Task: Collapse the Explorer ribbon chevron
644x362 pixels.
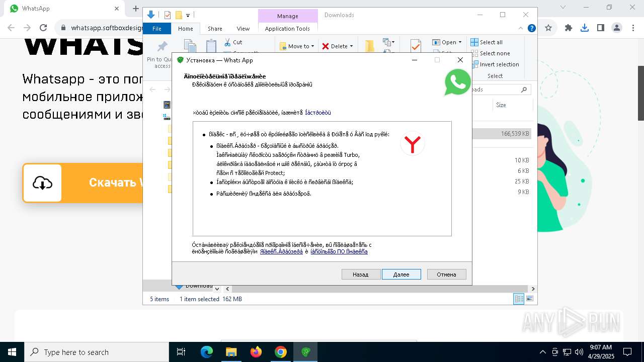Action: tap(521, 28)
